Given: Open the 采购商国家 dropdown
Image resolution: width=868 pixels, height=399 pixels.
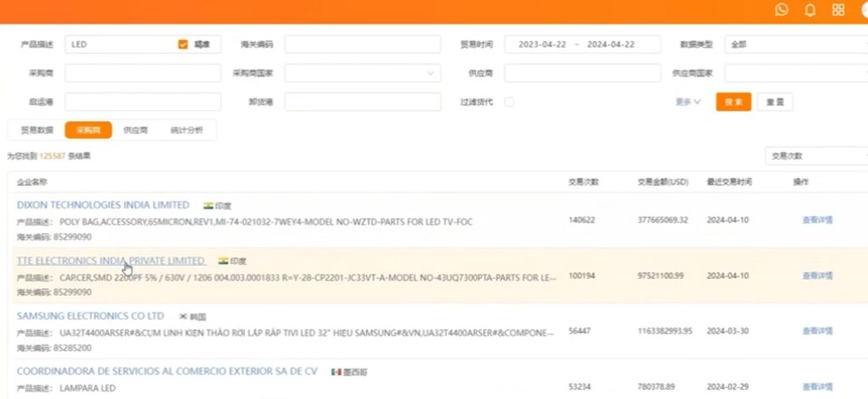Looking at the screenshot, I should click(363, 73).
